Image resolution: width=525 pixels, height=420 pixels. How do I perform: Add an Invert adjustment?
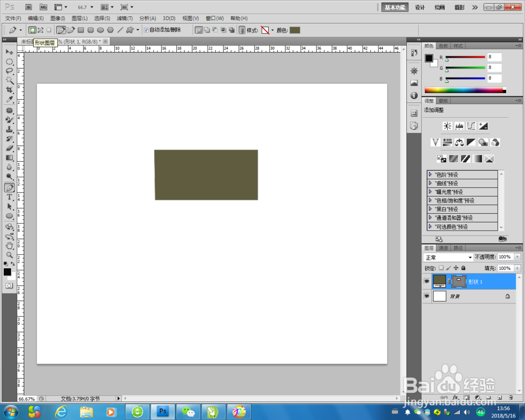(442, 159)
